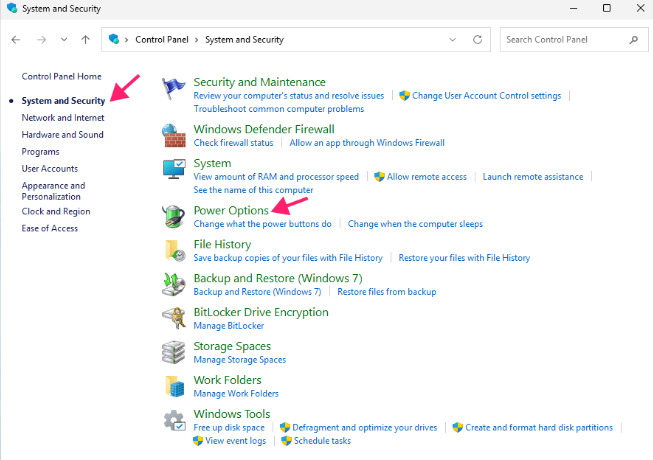Viewport: 653px width, 460px height.
Task: Allow an app through Windows Firewall
Action: pos(367,143)
